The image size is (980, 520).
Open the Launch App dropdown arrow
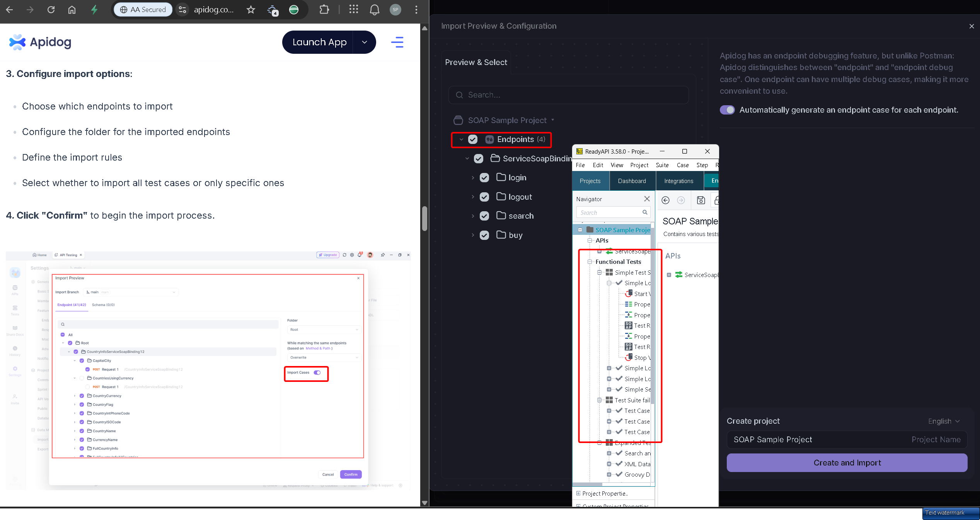(364, 42)
